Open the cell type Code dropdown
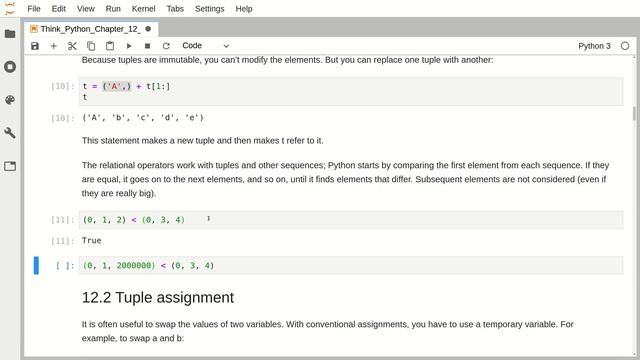This screenshot has width=640, height=360. (205, 46)
